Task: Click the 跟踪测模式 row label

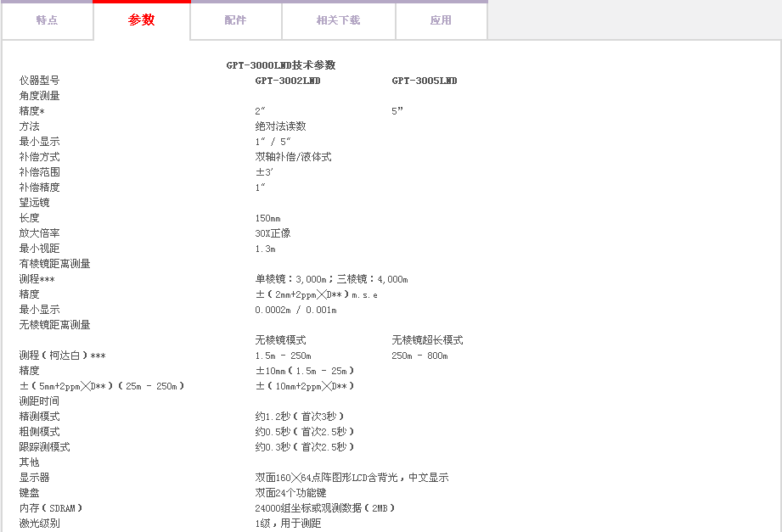Action: (44, 447)
